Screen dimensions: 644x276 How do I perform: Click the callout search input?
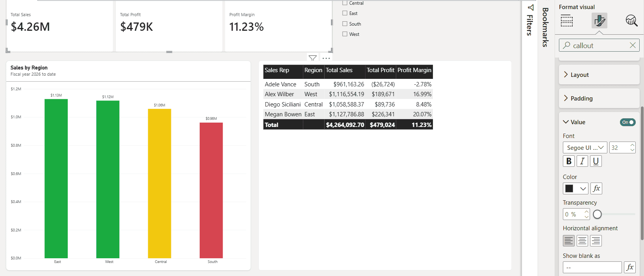(x=599, y=45)
